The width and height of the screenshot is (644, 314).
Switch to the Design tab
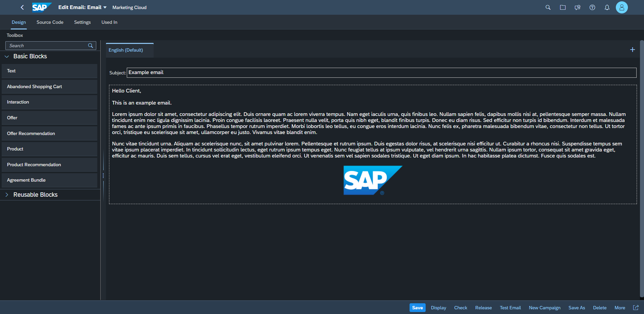(x=19, y=22)
